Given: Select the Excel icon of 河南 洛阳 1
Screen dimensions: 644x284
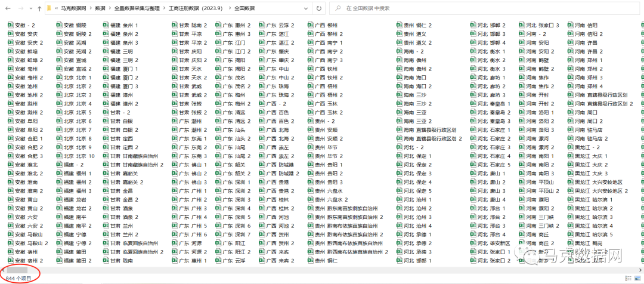Looking at the screenshot, I should click(x=522, y=112).
